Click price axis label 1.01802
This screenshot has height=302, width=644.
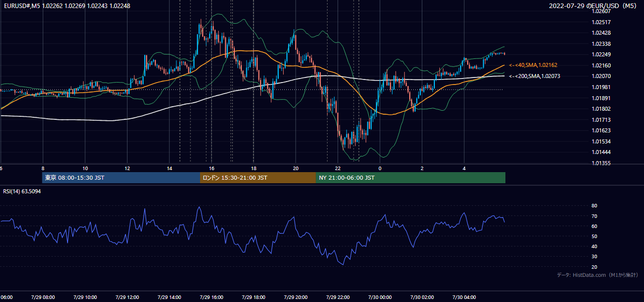click(602, 109)
